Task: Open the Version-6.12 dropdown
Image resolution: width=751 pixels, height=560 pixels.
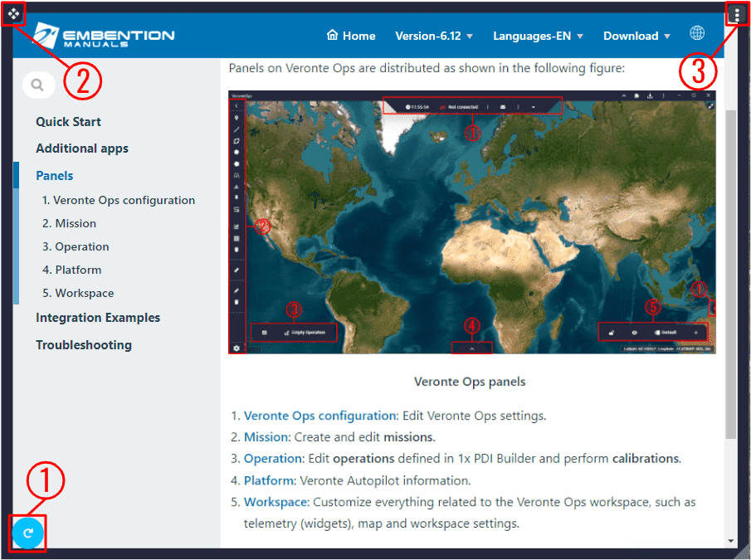Action: (434, 36)
